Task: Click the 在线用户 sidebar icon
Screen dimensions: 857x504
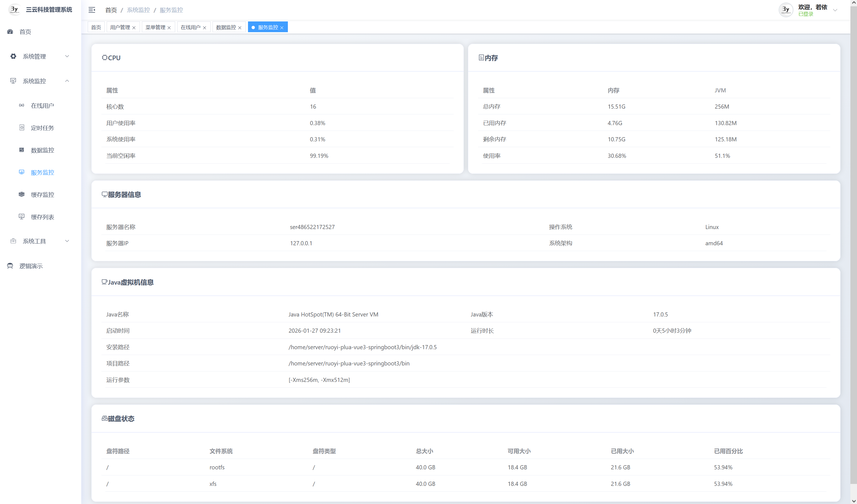Action: pos(21,105)
